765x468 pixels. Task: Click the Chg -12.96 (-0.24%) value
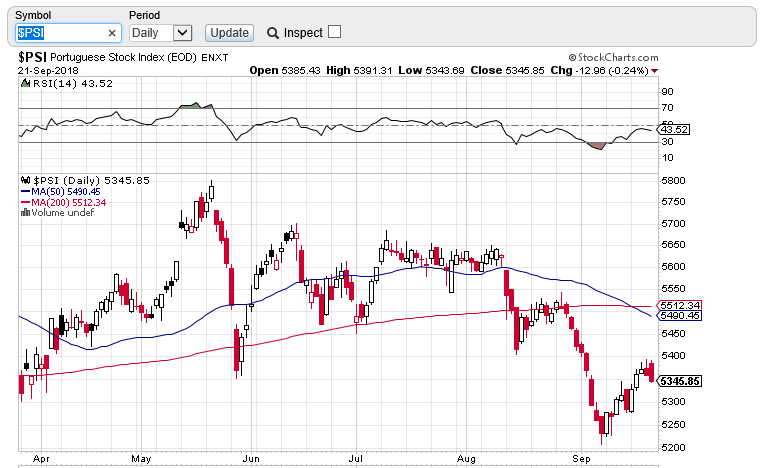600,70
